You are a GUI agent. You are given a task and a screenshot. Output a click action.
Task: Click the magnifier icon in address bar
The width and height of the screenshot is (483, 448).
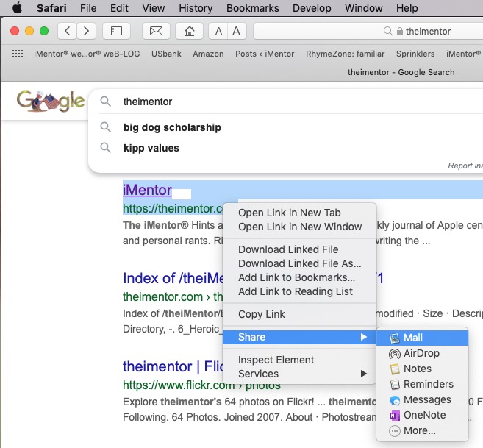[388, 31]
